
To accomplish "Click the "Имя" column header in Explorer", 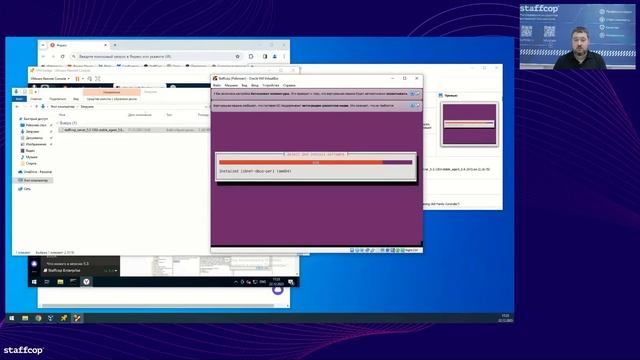I will coord(62,115).
